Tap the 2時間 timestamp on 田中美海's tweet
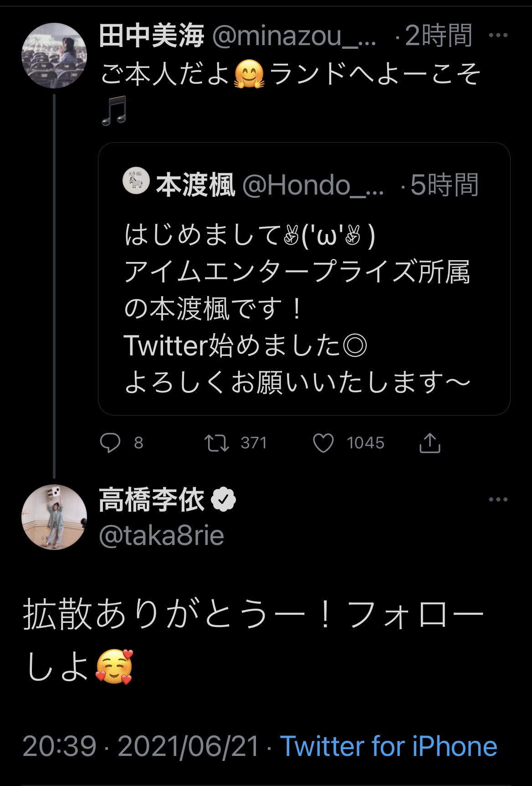The height and width of the screenshot is (786, 532). (x=438, y=36)
